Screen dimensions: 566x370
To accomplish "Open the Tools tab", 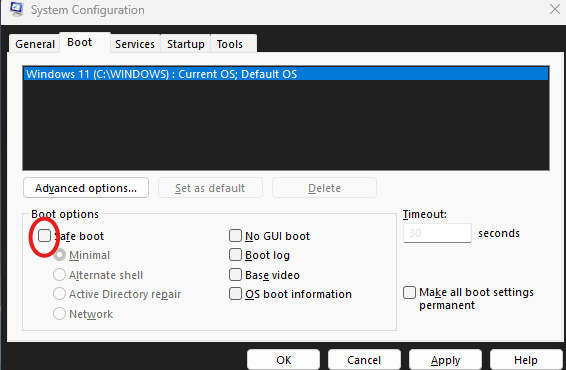I will [x=234, y=44].
